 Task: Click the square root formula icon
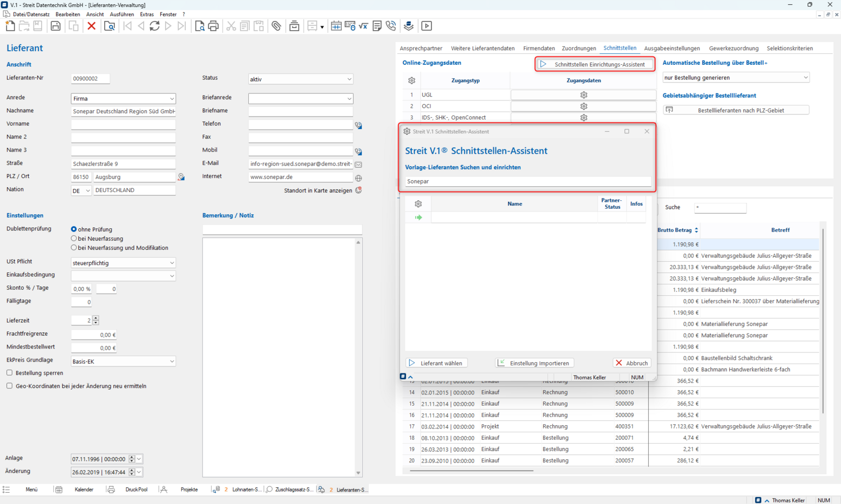click(x=363, y=26)
